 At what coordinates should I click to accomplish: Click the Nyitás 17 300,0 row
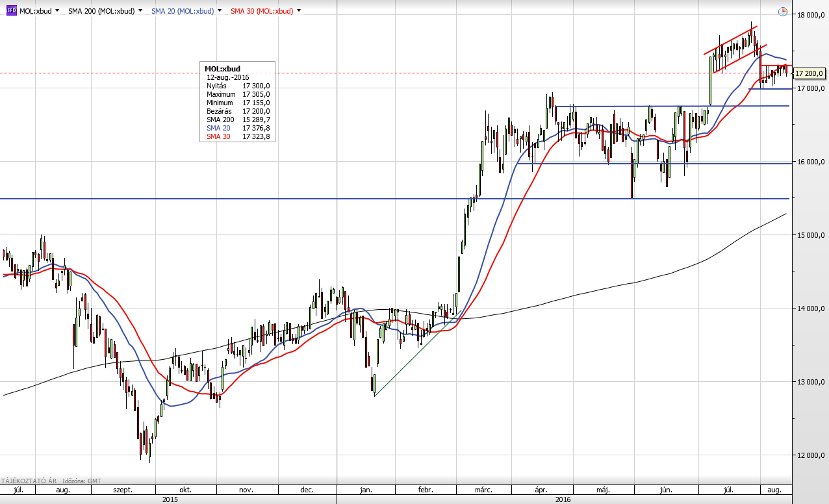[238, 86]
